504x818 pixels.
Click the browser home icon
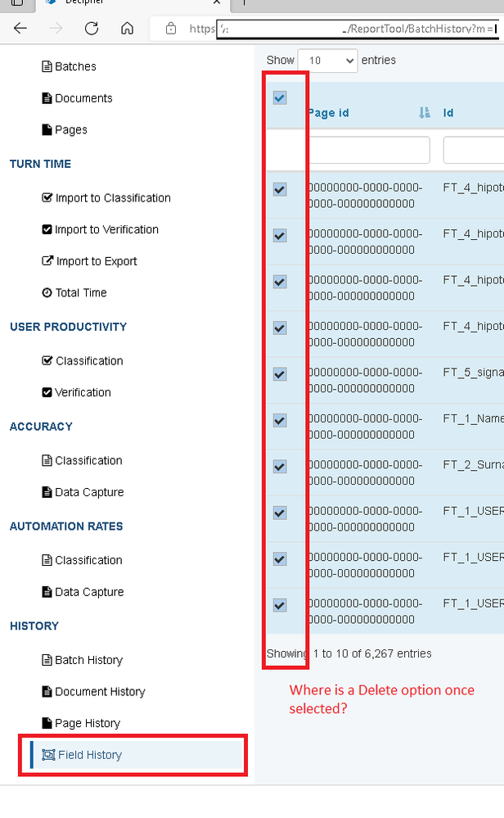pyautogui.click(x=127, y=28)
